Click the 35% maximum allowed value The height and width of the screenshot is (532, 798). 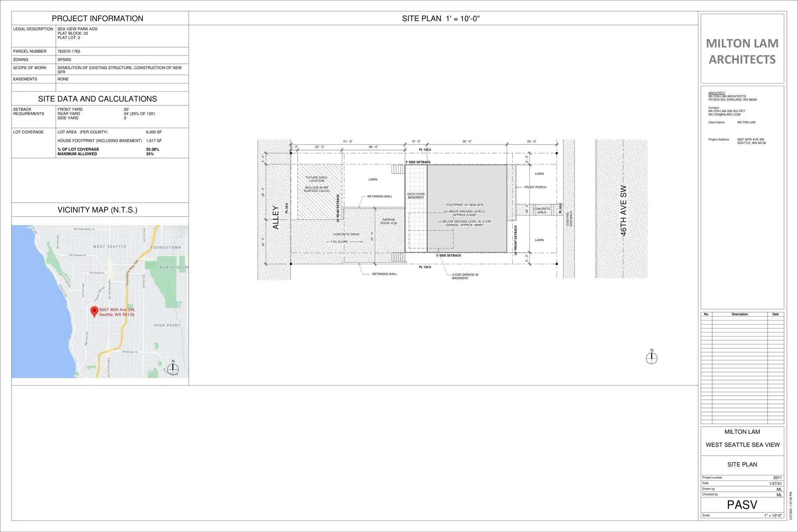pos(150,154)
